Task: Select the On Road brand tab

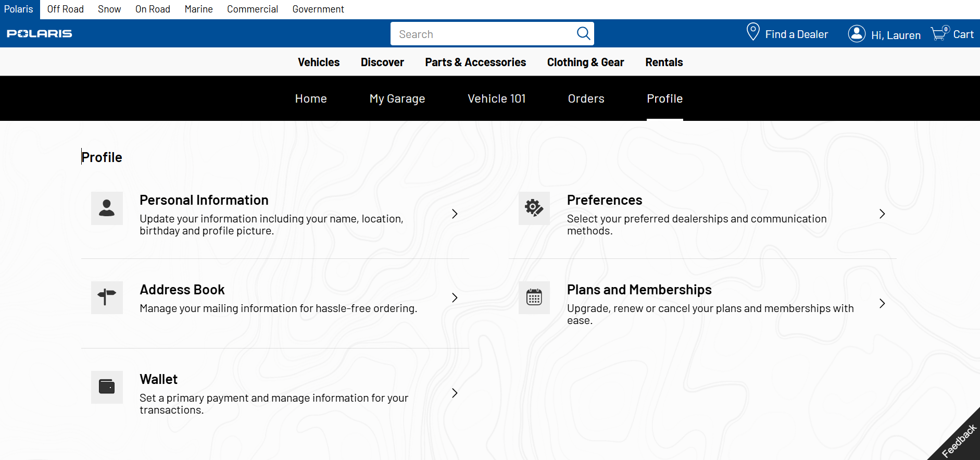Action: 153,9
